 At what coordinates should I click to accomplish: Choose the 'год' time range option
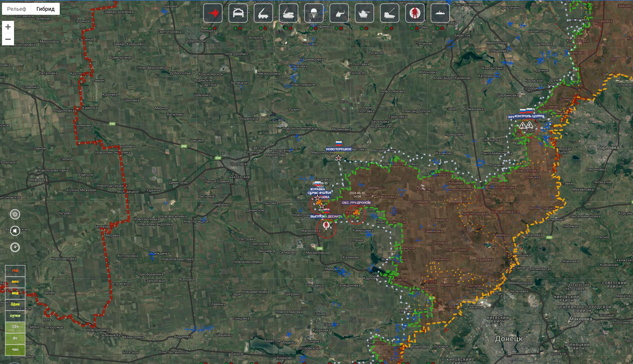point(15,270)
